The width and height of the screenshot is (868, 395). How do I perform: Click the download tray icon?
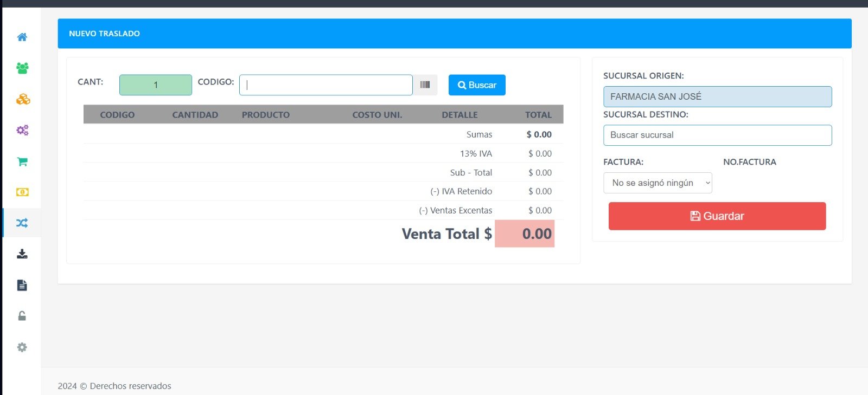(x=22, y=254)
